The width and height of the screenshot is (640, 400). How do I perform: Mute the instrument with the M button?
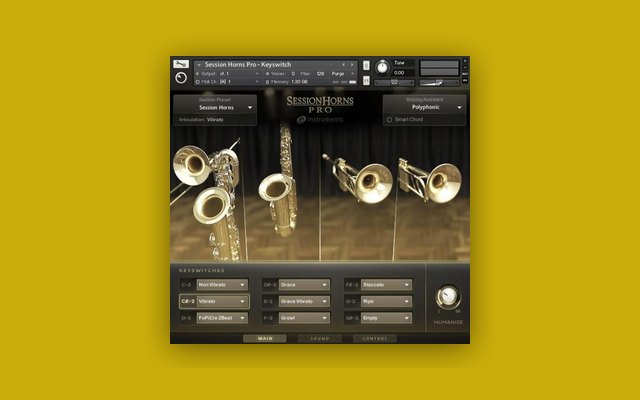366,80
